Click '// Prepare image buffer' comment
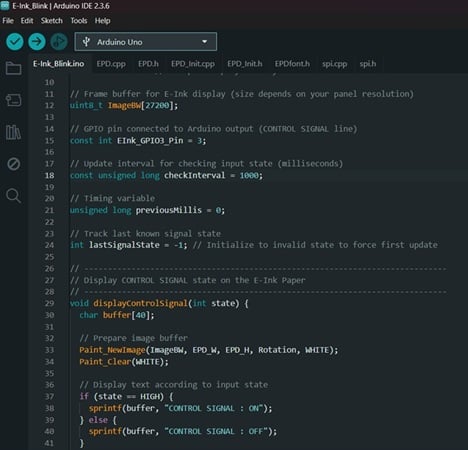 (x=133, y=338)
